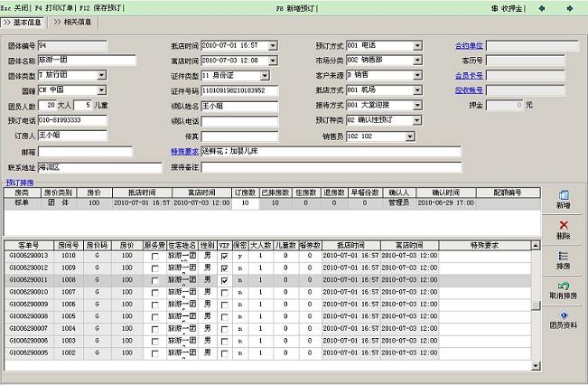Enable VIP for room 1007
This screenshot has height=385, width=588.
(224, 293)
